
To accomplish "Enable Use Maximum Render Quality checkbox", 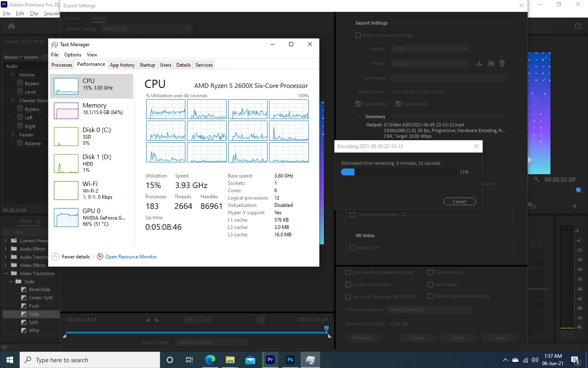I will tap(348, 272).
